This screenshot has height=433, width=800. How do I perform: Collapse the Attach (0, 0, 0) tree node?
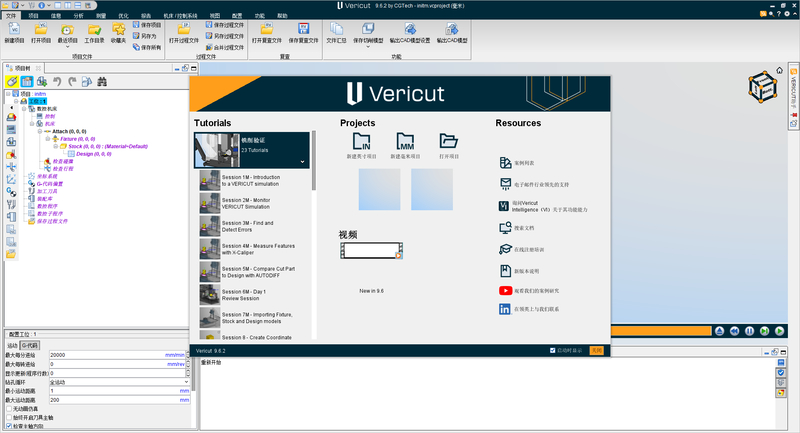pyautogui.click(x=40, y=131)
